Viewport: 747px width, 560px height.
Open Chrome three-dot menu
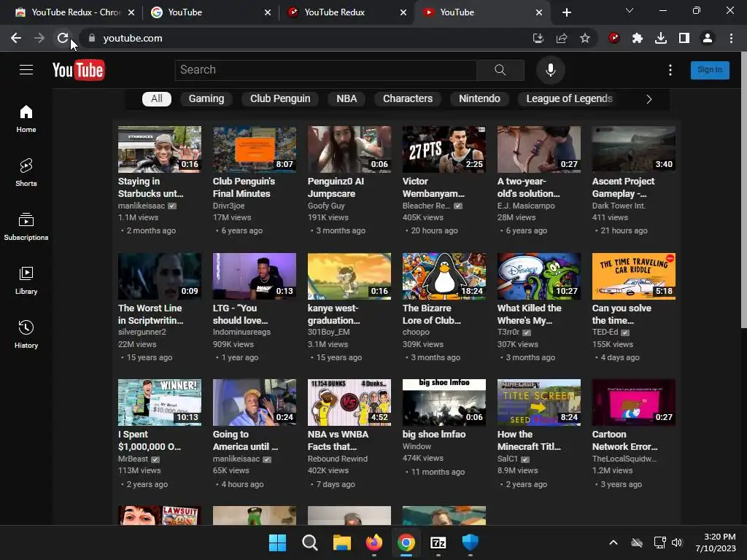pyautogui.click(x=731, y=38)
